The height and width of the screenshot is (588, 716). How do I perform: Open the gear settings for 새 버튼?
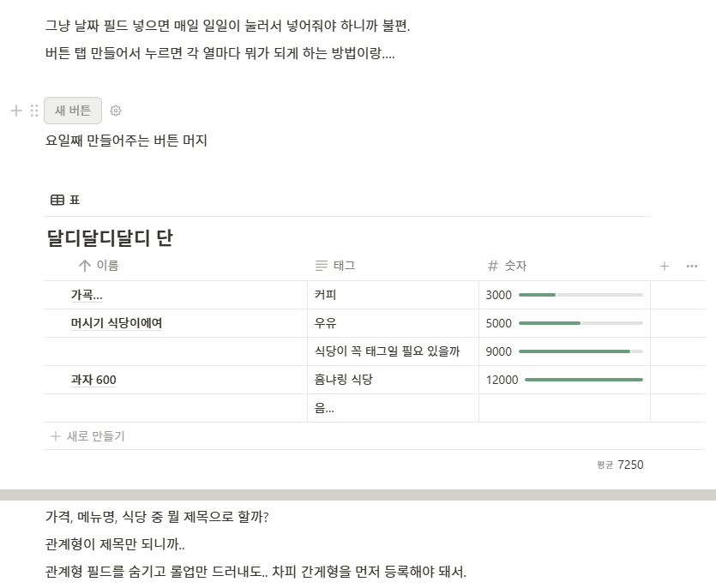pos(116,111)
